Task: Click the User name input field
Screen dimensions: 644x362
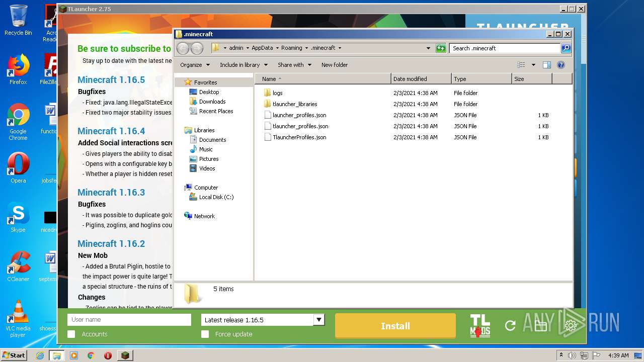Action: 129,320
